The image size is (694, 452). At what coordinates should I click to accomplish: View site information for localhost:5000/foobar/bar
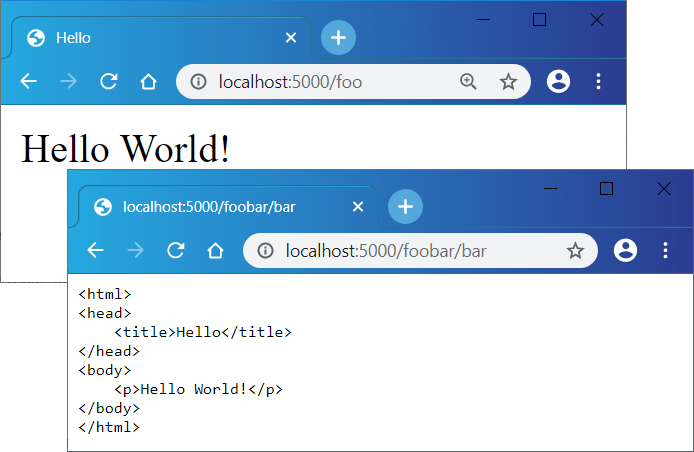click(266, 251)
